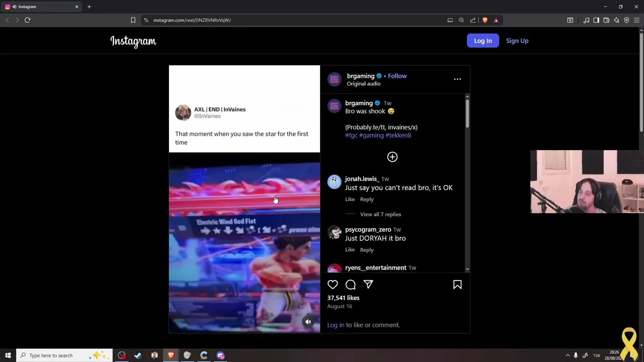644x362 pixels.
Task: Open the install-app icon in address bar
Action: coord(450,20)
